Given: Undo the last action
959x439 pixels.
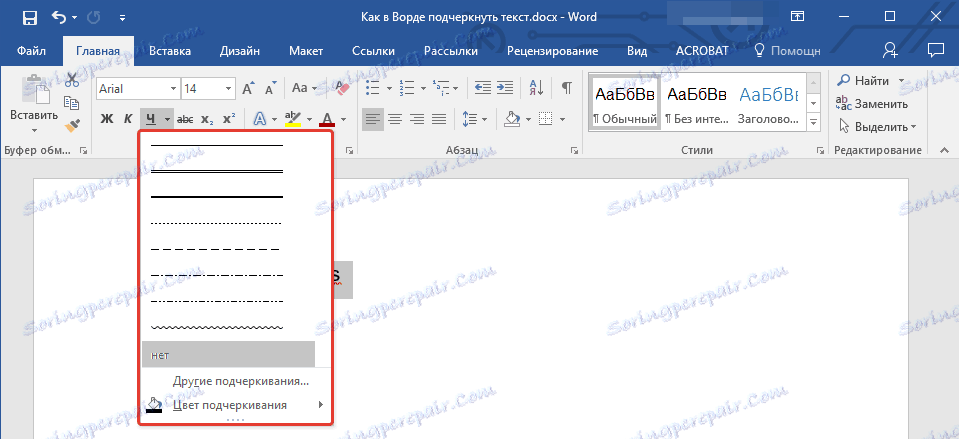Looking at the screenshot, I should (59, 18).
